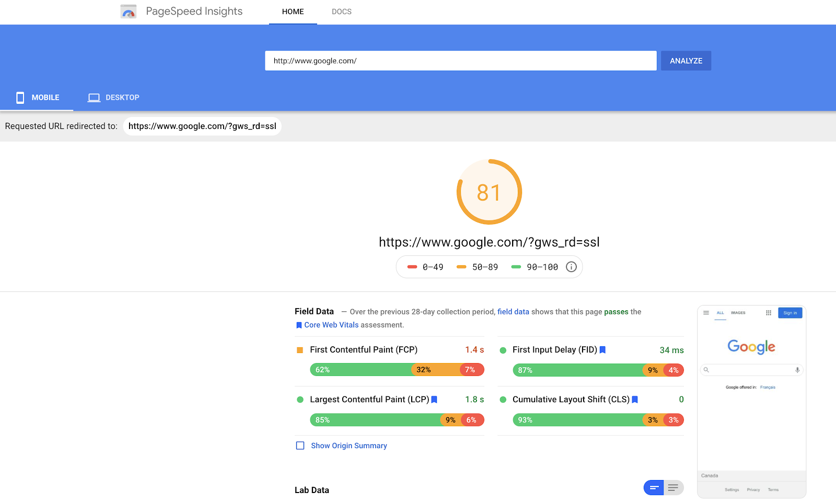Focus the URL input field
The height and width of the screenshot is (504, 836).
click(x=461, y=61)
